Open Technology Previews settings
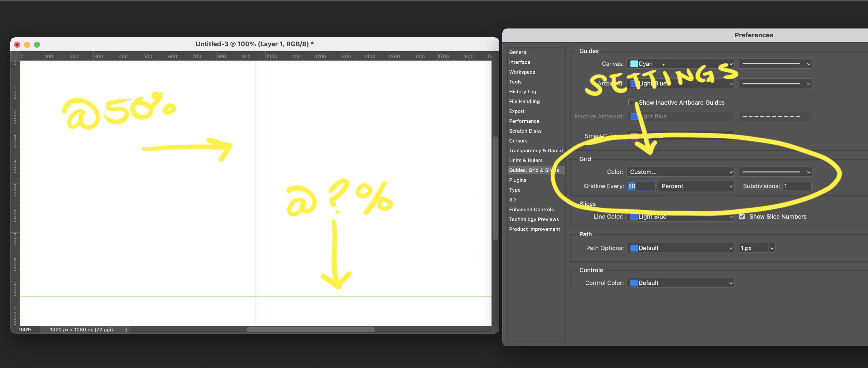The image size is (868, 368). (534, 219)
